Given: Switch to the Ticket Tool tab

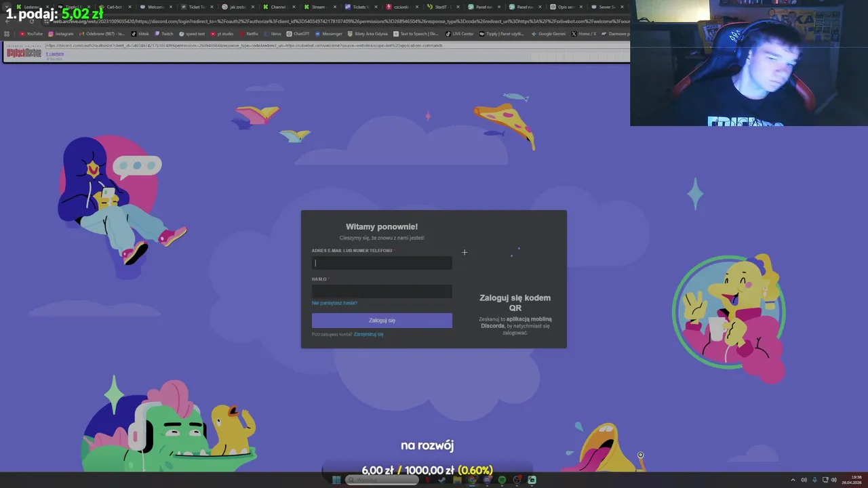Looking at the screenshot, I should [x=197, y=7].
